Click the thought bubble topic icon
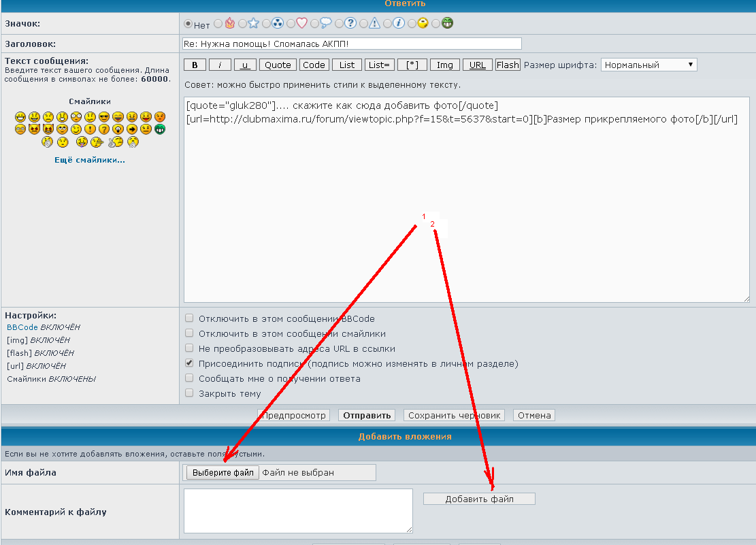The width and height of the screenshot is (756, 545). 326,24
